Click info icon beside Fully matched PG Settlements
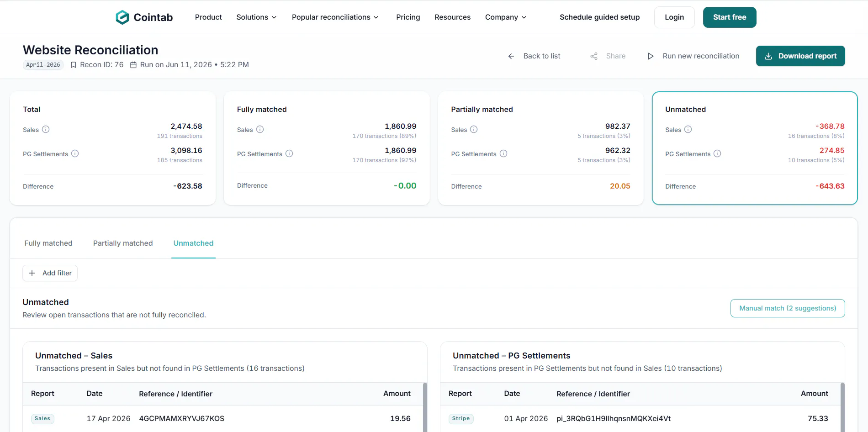This screenshot has width=868, height=432. (289, 153)
